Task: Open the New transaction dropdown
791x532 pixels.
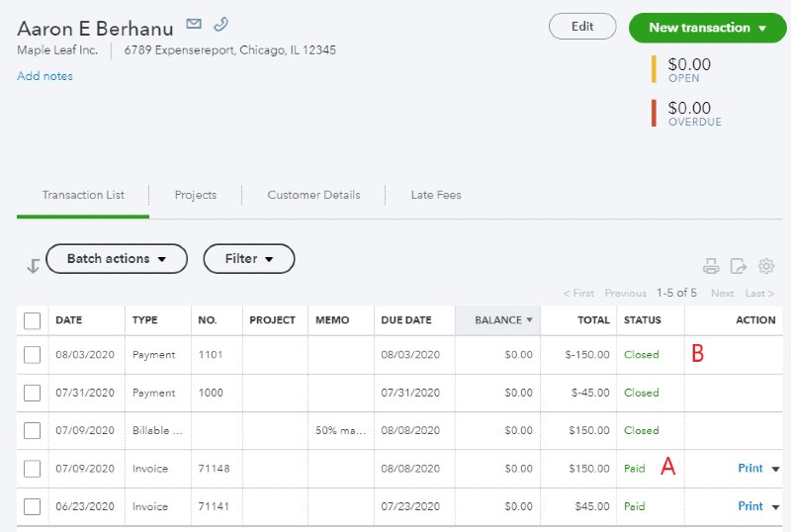Action: (x=707, y=28)
